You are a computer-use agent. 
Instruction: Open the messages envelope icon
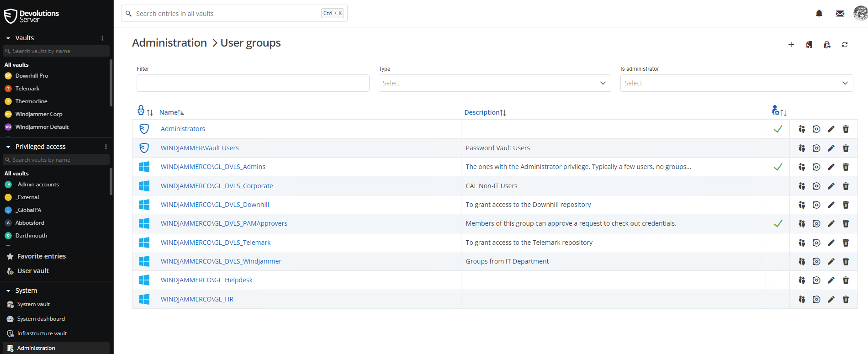(x=840, y=14)
